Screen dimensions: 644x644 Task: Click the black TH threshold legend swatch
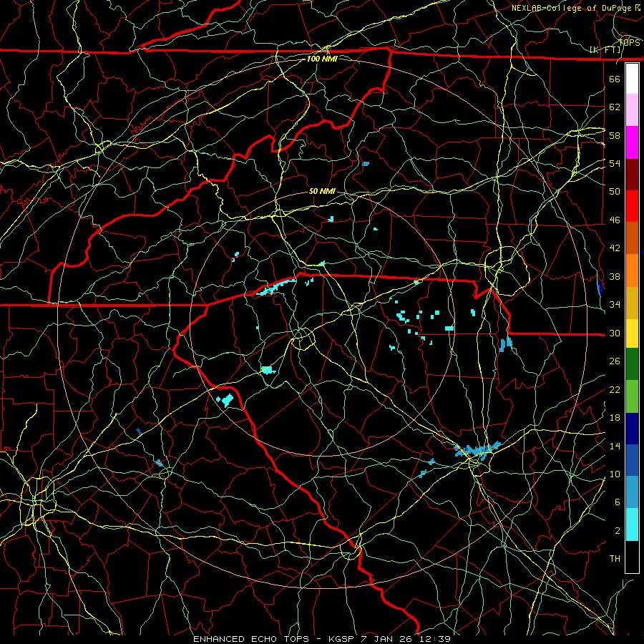(632, 557)
